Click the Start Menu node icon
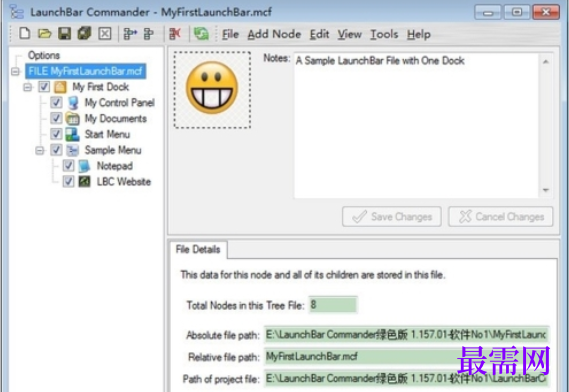The image size is (569, 392). [72, 134]
